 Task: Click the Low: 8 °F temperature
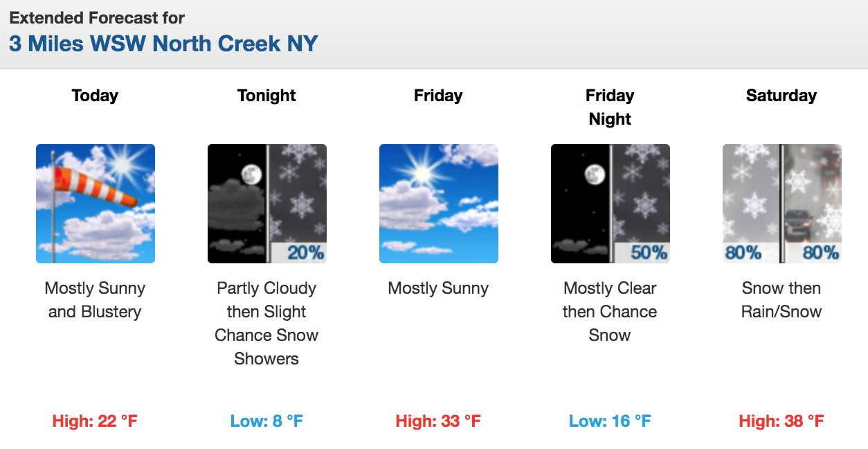266,421
